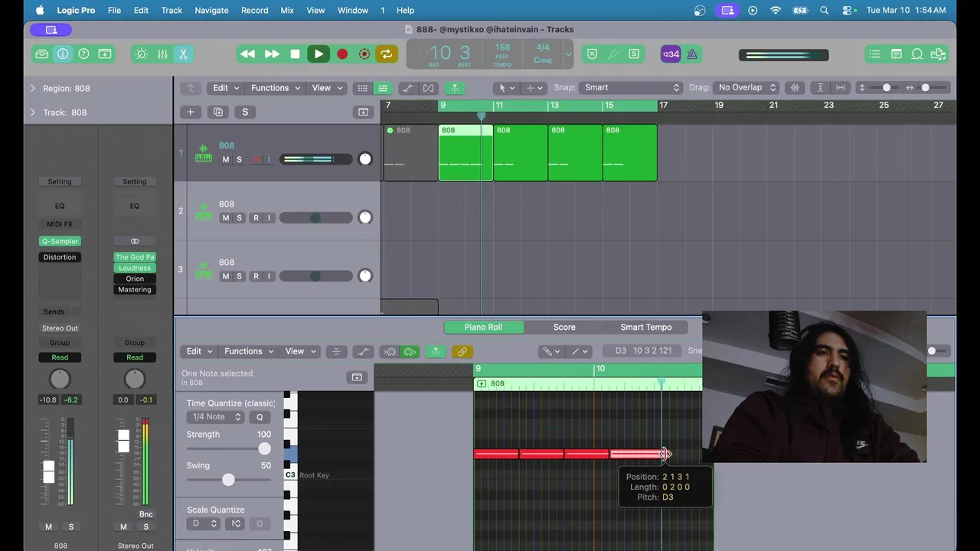Start recording with the red Record button

click(342, 54)
